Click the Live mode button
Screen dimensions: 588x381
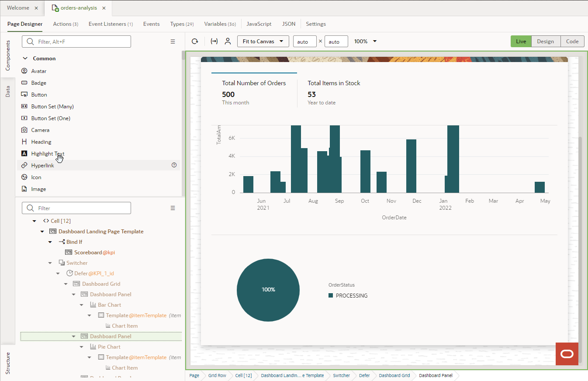(x=521, y=41)
